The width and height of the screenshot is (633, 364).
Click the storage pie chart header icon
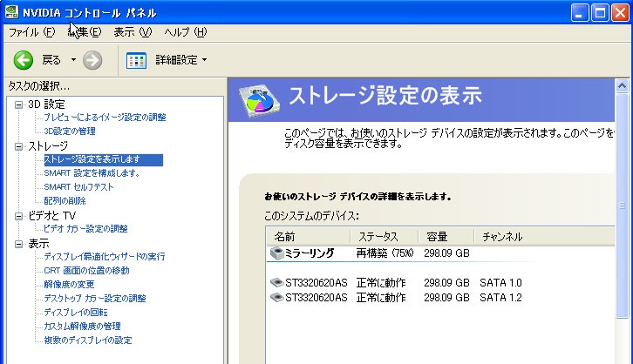pyautogui.click(x=258, y=100)
